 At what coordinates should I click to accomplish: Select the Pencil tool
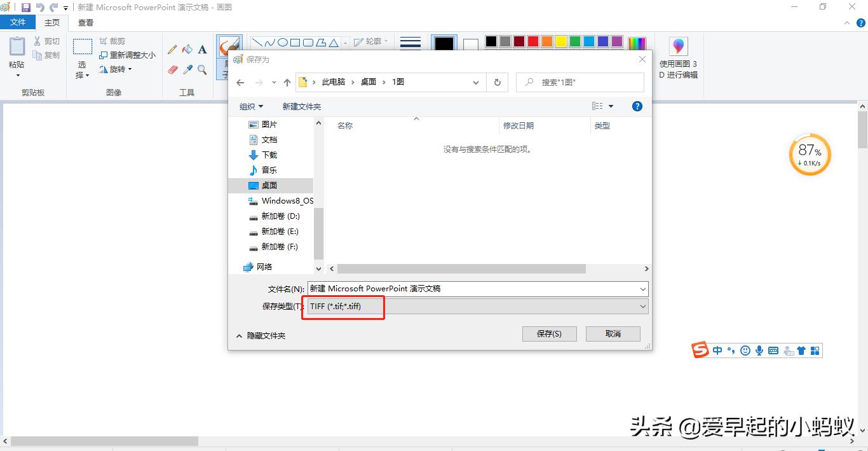click(x=172, y=49)
